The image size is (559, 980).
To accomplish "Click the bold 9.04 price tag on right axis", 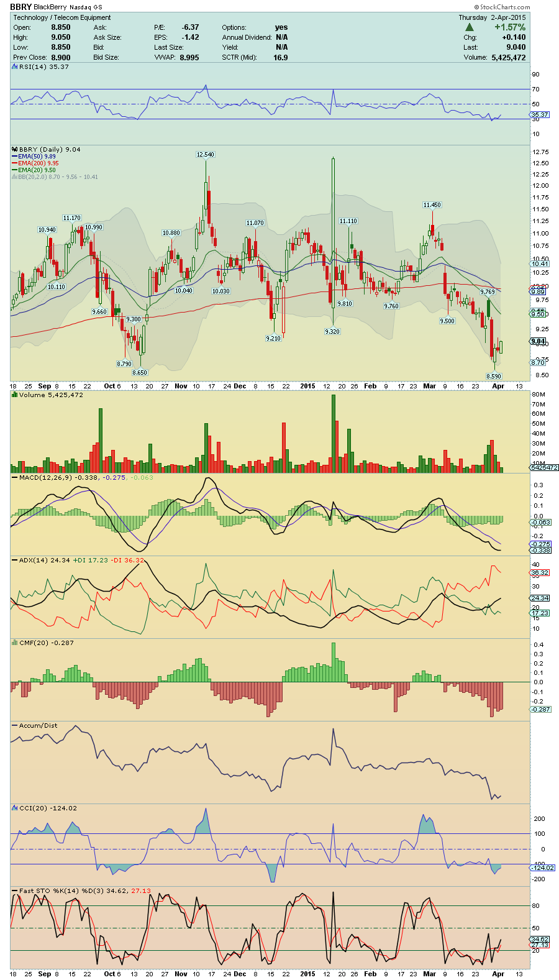I will pyautogui.click(x=538, y=341).
